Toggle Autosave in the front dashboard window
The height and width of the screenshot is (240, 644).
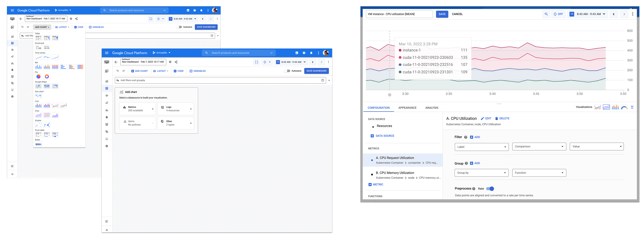pyautogui.click(x=287, y=71)
